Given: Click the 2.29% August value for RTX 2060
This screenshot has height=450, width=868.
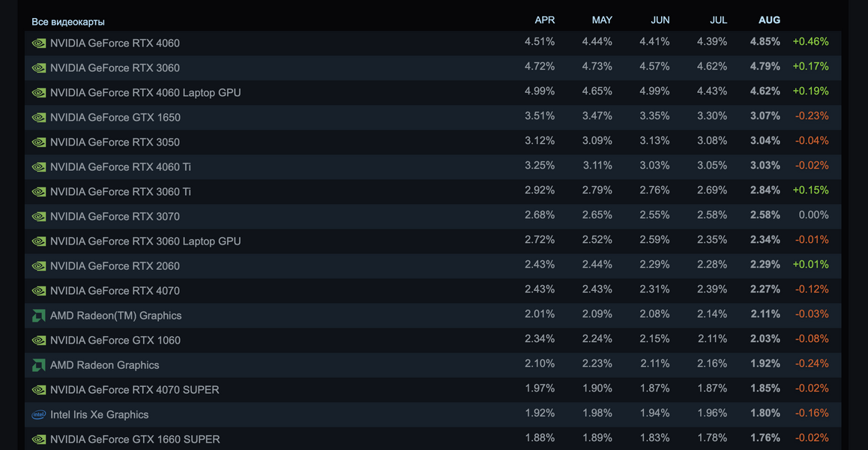Looking at the screenshot, I should pyautogui.click(x=765, y=265).
